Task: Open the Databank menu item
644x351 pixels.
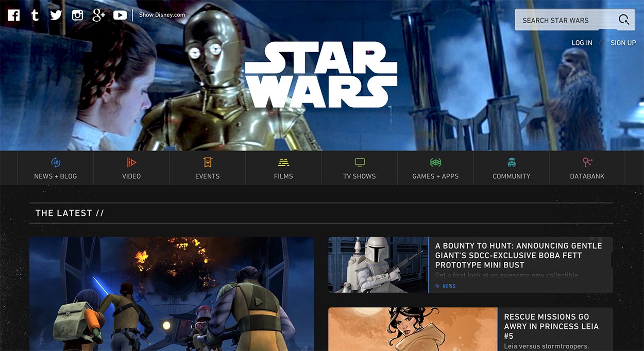Action: tap(587, 168)
